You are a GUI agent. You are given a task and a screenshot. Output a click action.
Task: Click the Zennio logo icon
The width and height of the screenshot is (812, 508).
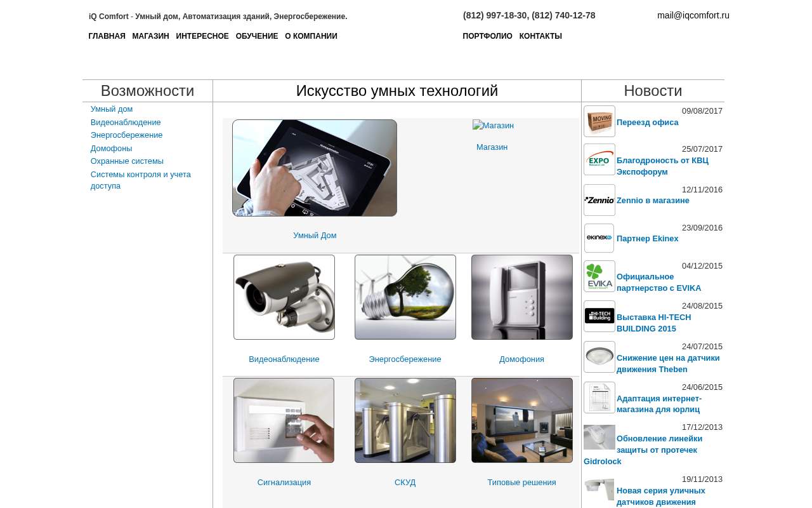599,200
